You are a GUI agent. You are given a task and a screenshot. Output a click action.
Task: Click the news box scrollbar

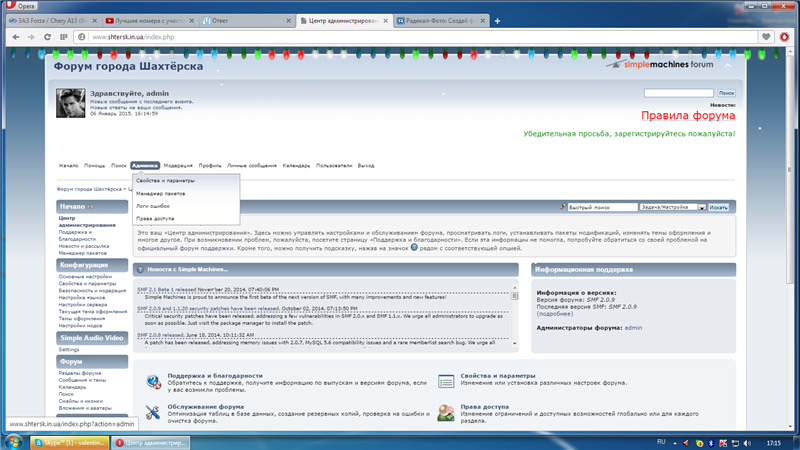pos(514,315)
